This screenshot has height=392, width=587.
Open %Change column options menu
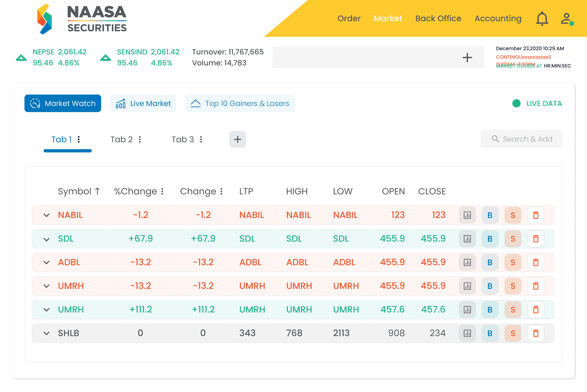tap(162, 191)
